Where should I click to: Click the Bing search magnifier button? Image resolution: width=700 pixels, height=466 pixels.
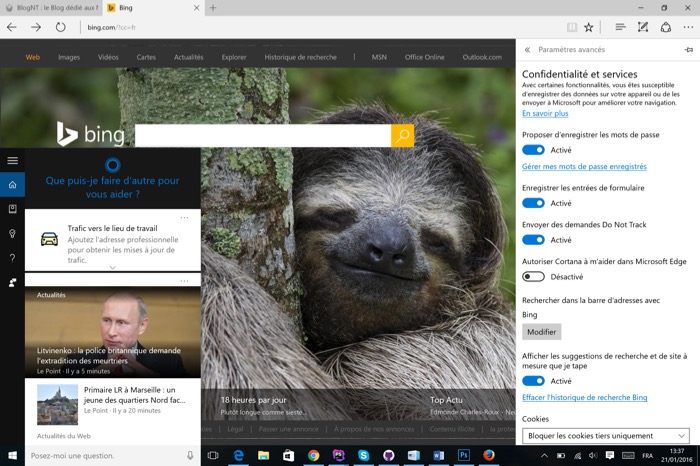tap(402, 136)
